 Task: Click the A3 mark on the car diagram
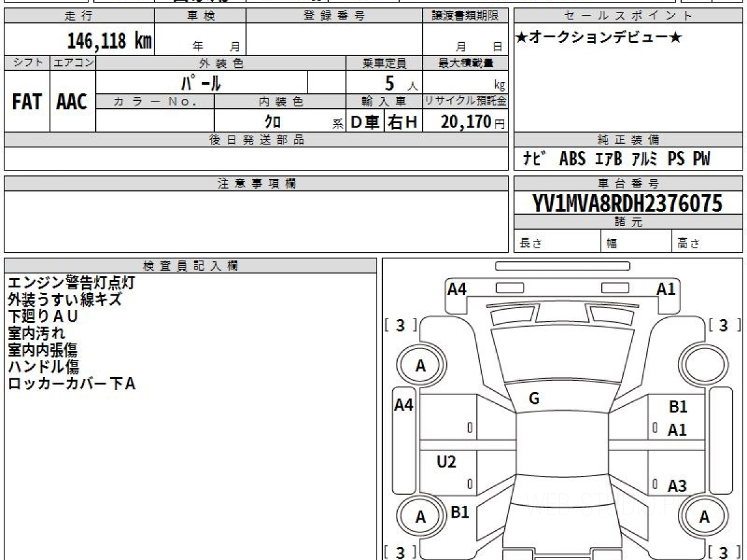[x=677, y=485]
